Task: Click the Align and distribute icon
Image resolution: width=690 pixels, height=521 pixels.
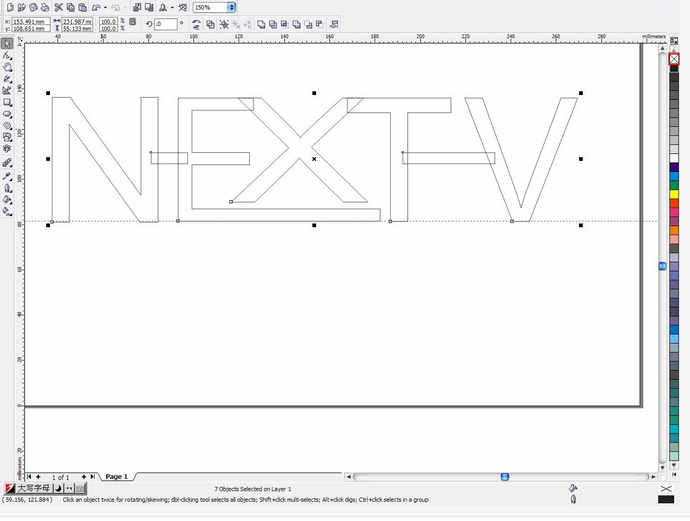Action: 334,24
